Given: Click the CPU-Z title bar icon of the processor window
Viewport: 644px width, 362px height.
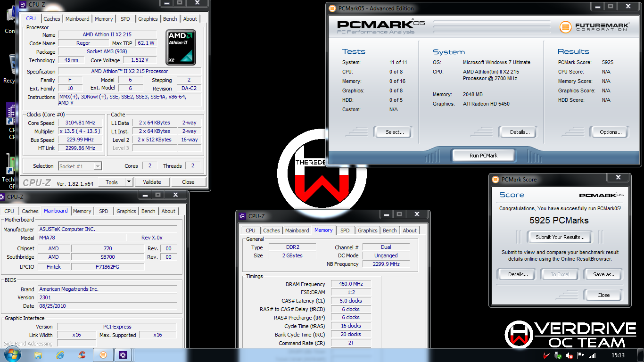Looking at the screenshot, I should tap(23, 4).
